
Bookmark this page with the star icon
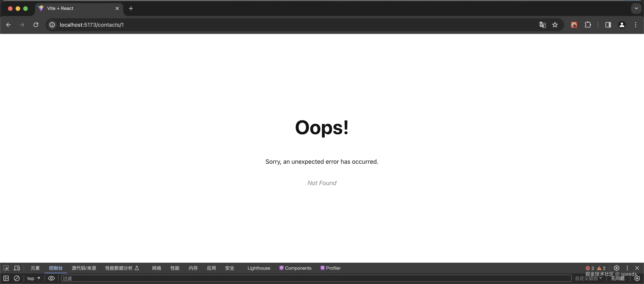point(555,25)
